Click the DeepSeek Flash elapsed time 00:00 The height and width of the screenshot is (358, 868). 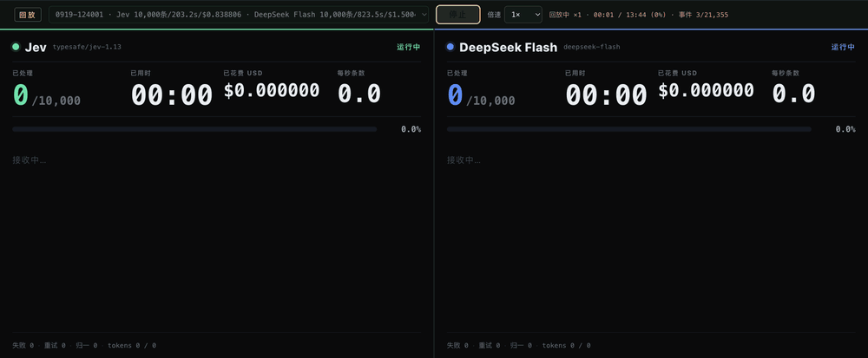pos(606,95)
